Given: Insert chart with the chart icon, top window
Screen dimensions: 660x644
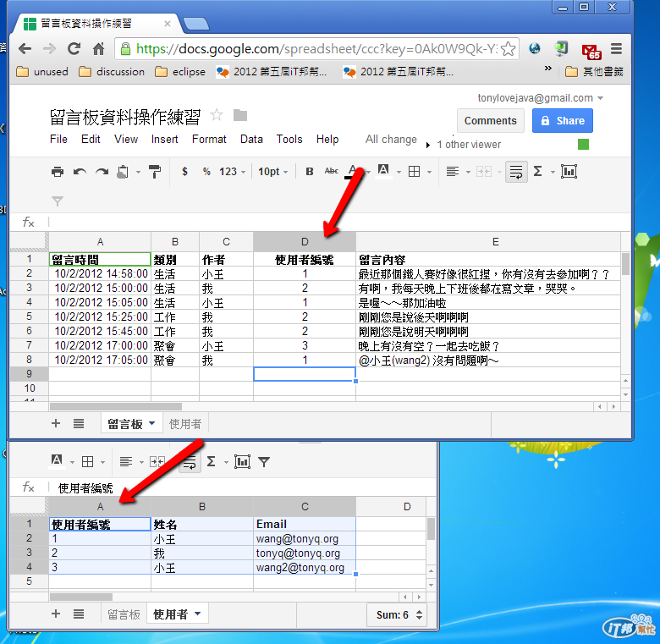Looking at the screenshot, I should [569, 172].
